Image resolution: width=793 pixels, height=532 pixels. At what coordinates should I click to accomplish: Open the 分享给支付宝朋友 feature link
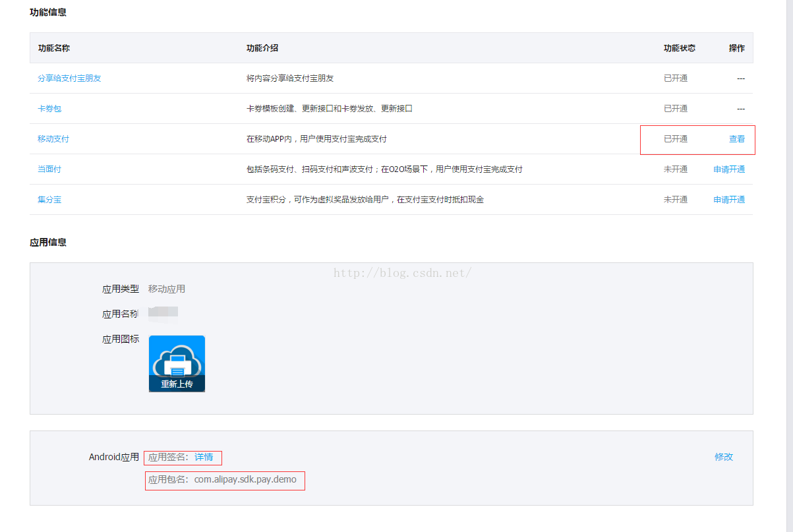pos(69,78)
